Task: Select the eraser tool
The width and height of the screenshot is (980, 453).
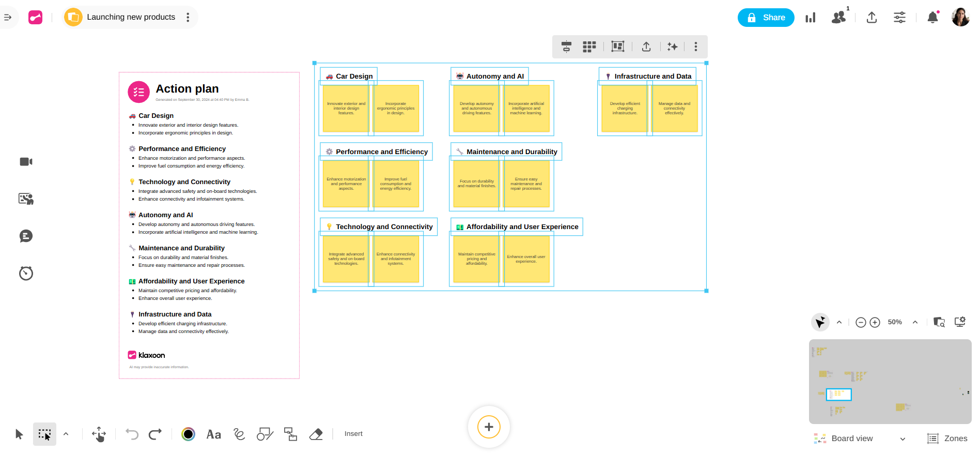Action: tap(316, 434)
